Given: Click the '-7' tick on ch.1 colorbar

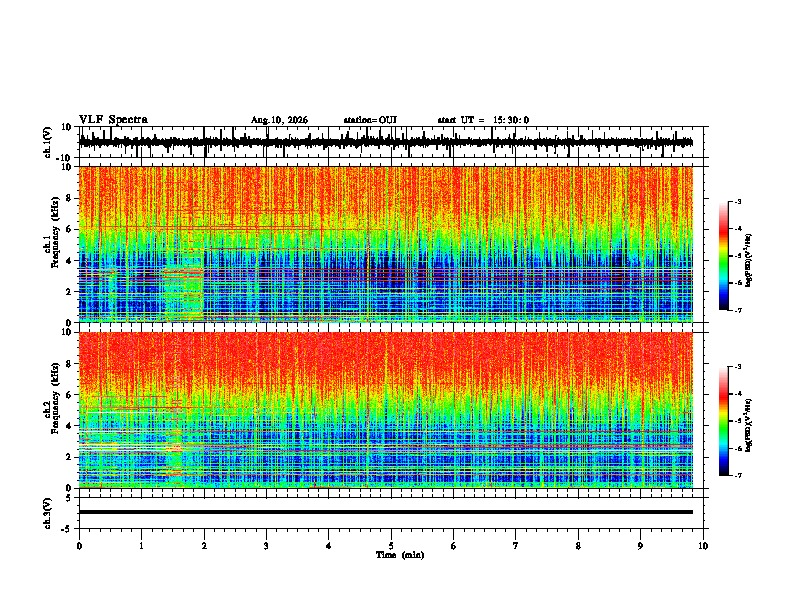Looking at the screenshot, I should (737, 310).
